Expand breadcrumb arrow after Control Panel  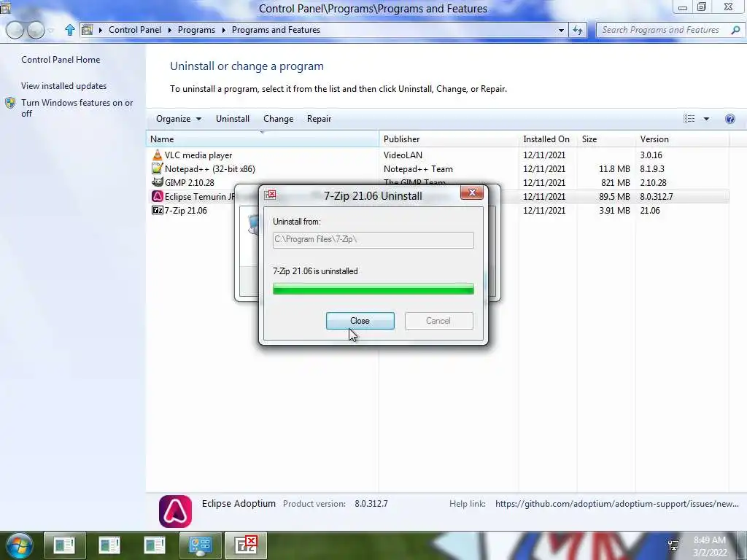tap(169, 30)
